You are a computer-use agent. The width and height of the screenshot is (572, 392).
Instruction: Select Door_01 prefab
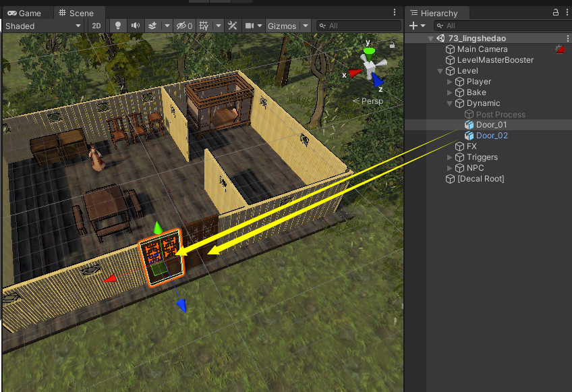[x=491, y=125]
